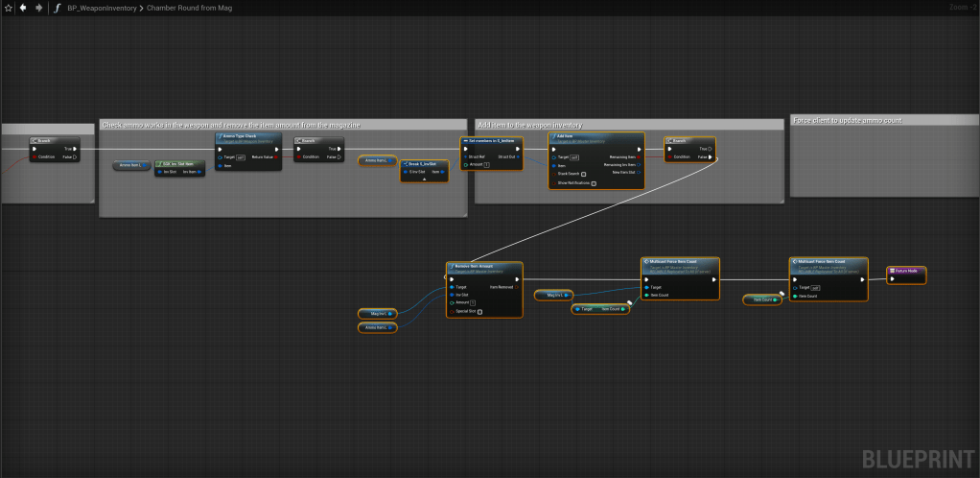This screenshot has width=980, height=478.
Task: Toggle the Stack Search checkbox on Add Item
Action: [x=584, y=174]
